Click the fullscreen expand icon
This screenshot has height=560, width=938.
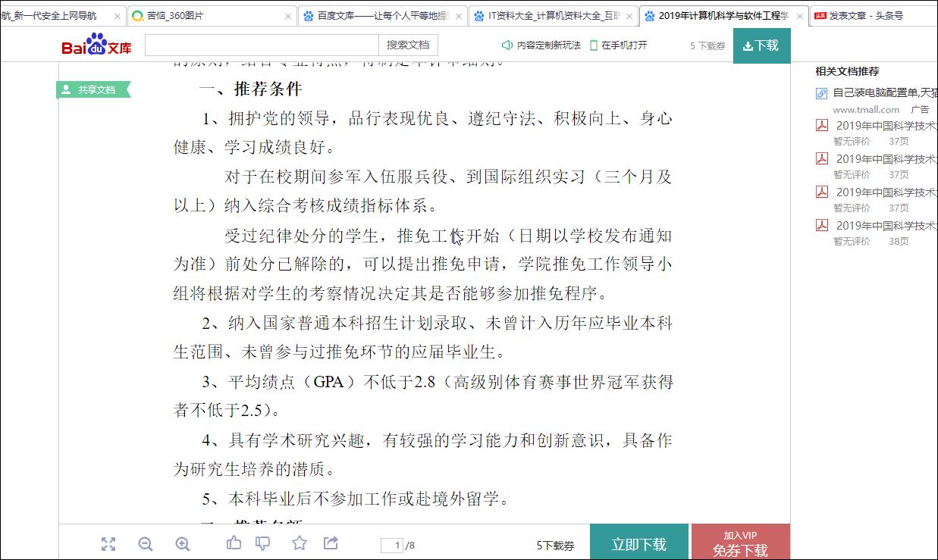108,543
